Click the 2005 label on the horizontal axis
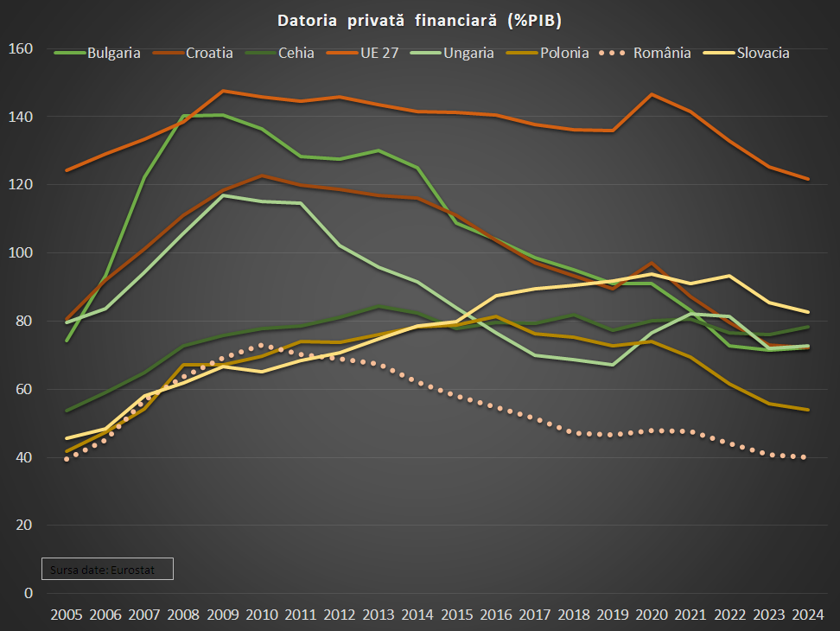The height and width of the screenshot is (631, 840). [67, 615]
